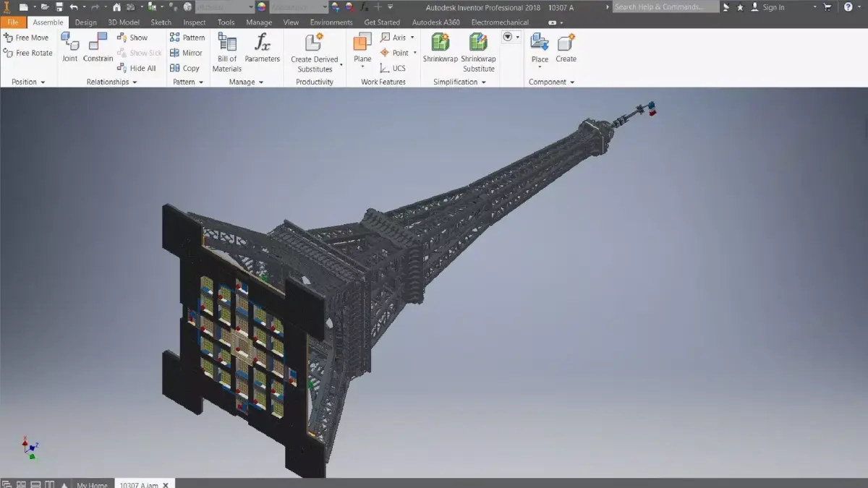Click the Show relationships button
This screenshot has width=868, height=488.
click(132, 38)
